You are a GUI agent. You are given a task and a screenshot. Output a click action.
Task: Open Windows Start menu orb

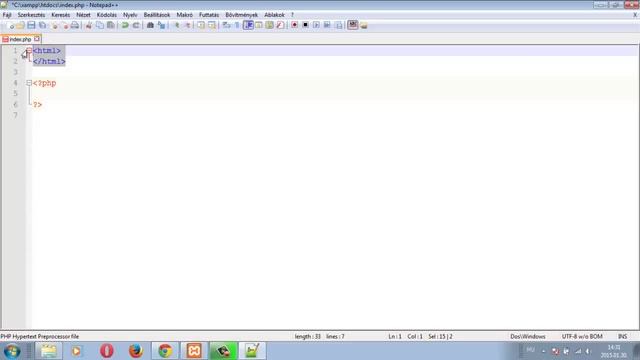[x=12, y=351]
